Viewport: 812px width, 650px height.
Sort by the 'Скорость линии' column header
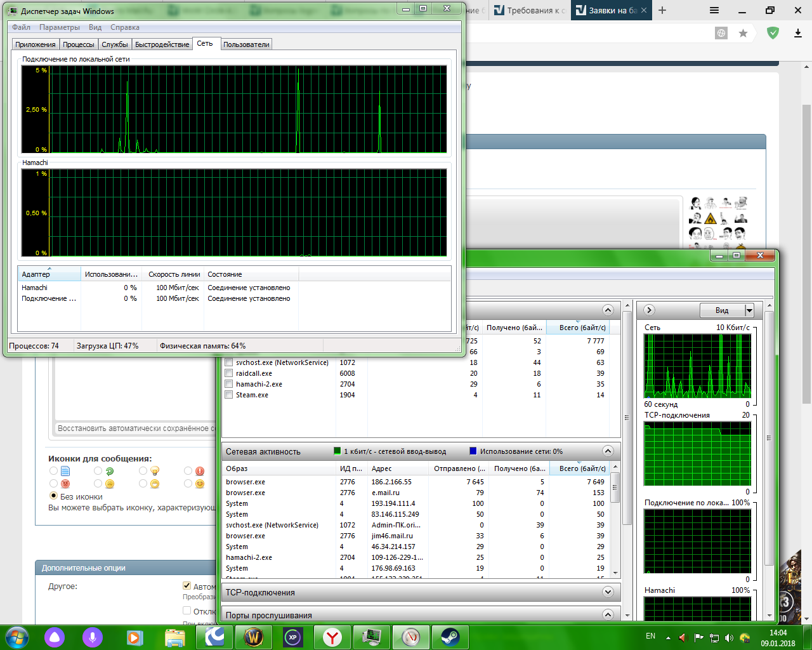click(x=174, y=274)
